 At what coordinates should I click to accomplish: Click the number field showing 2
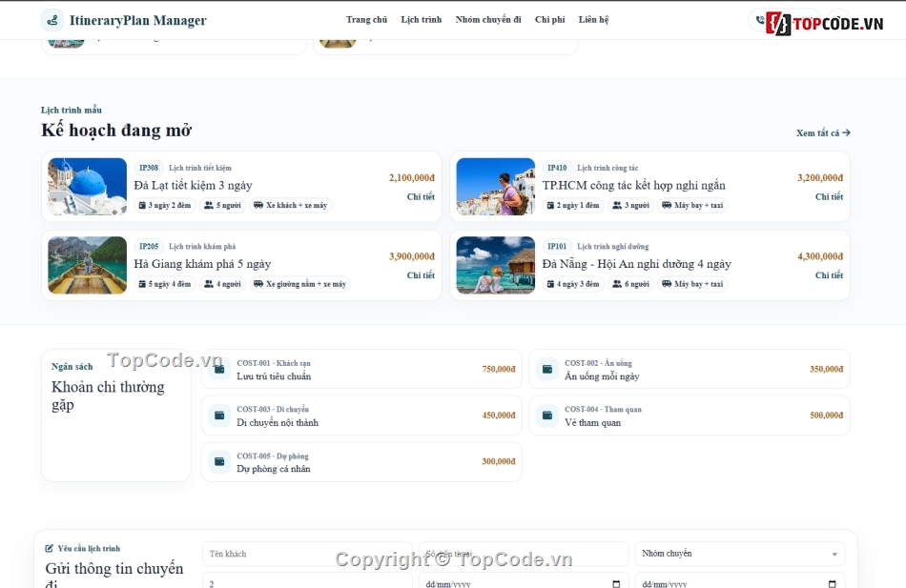pos(307,580)
